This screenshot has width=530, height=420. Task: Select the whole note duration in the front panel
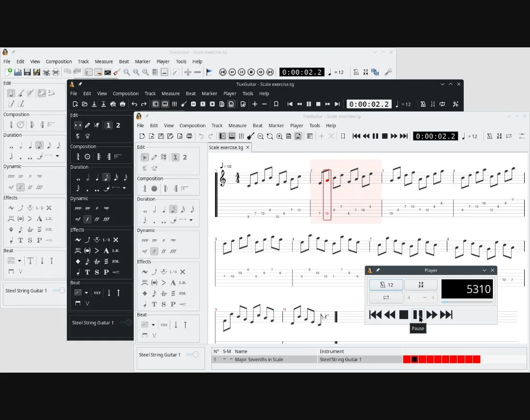click(x=145, y=211)
